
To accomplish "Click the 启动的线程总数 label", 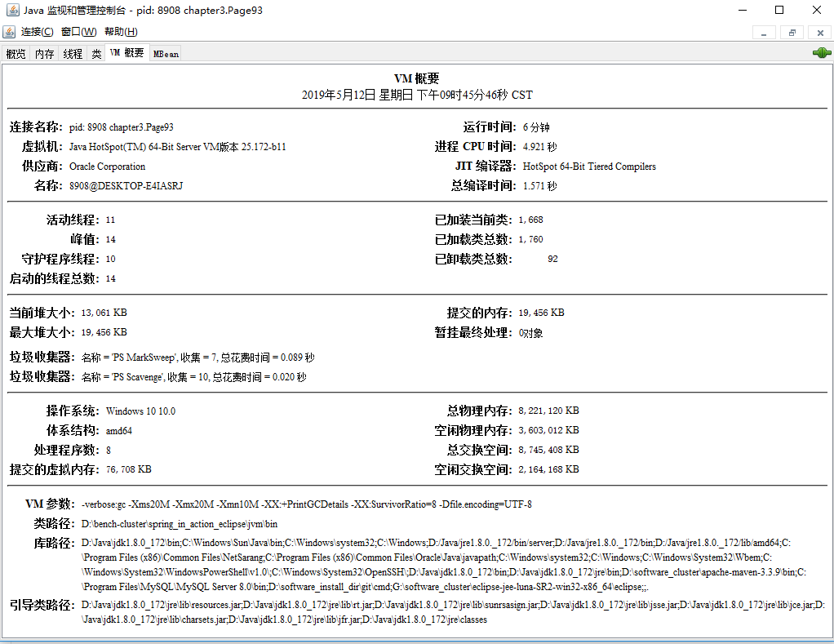I will point(54,278).
